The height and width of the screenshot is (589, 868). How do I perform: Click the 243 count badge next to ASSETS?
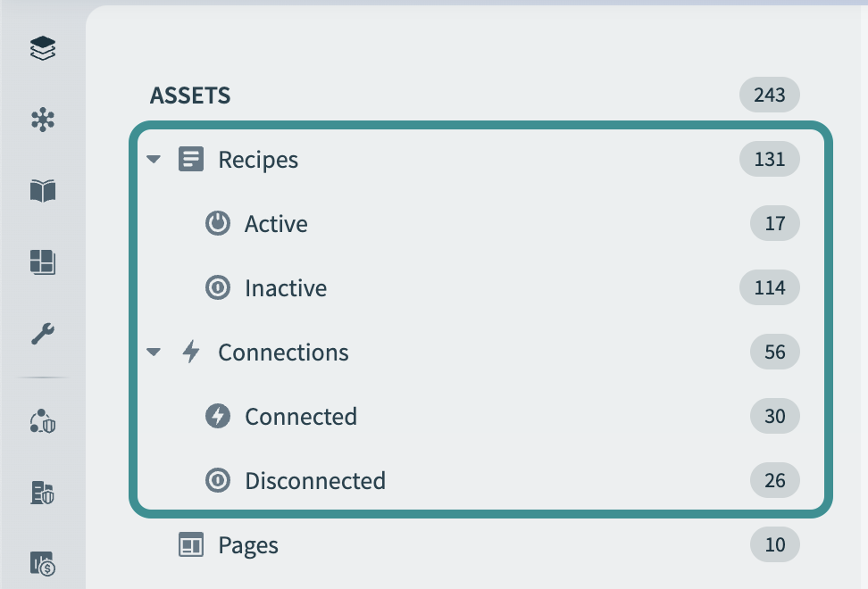click(769, 95)
